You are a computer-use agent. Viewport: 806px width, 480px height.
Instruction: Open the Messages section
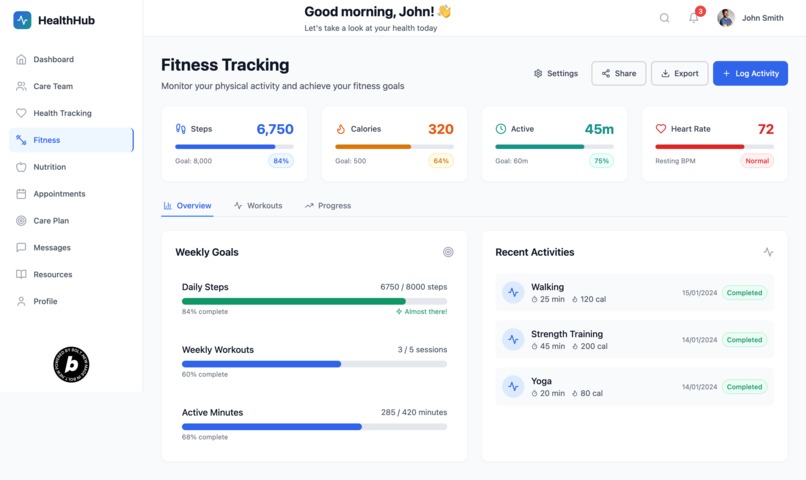71,247
